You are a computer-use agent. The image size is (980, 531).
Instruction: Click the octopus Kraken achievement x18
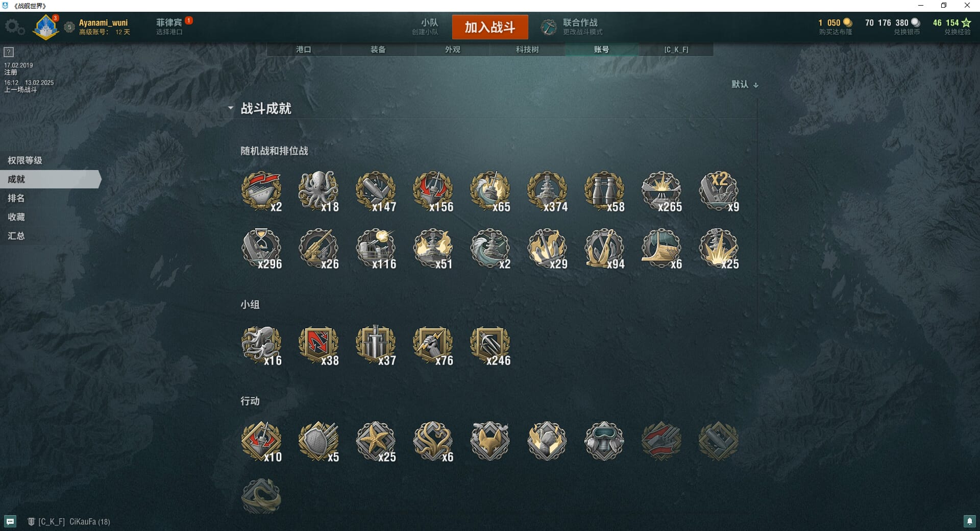318,191
